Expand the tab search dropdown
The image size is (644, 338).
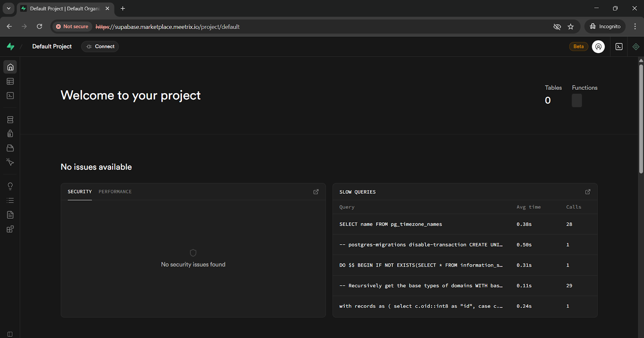[x=8, y=8]
